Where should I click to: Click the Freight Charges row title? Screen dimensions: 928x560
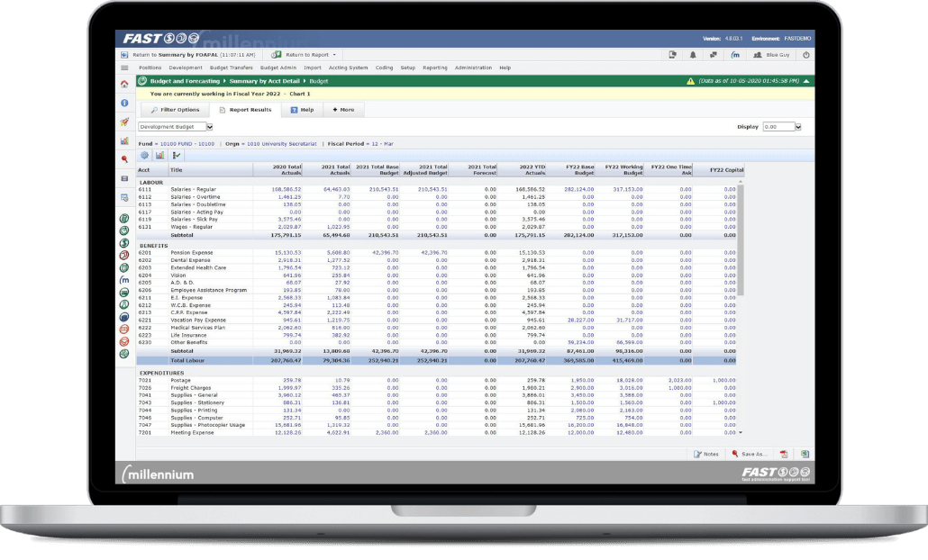coord(191,388)
